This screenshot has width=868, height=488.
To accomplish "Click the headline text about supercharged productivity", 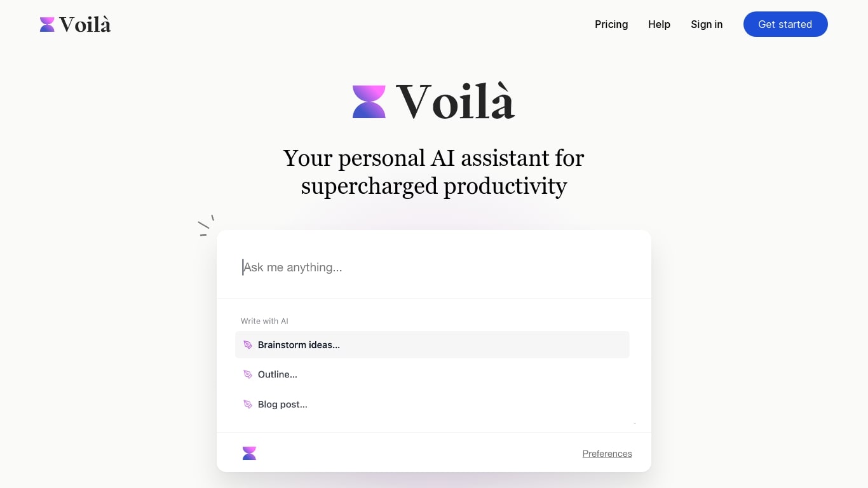I will pos(433,172).
